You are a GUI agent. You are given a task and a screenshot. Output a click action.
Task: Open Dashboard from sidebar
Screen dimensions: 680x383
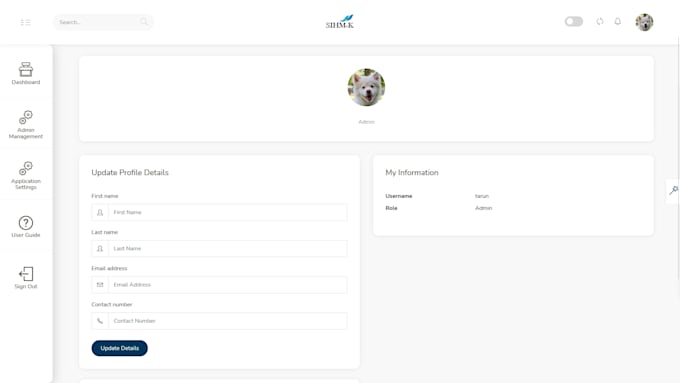26,73
